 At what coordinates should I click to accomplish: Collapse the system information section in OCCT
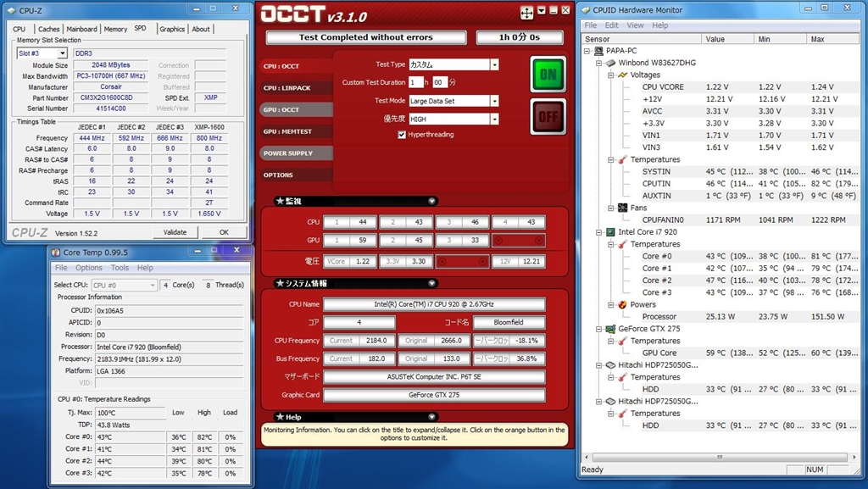(x=431, y=283)
